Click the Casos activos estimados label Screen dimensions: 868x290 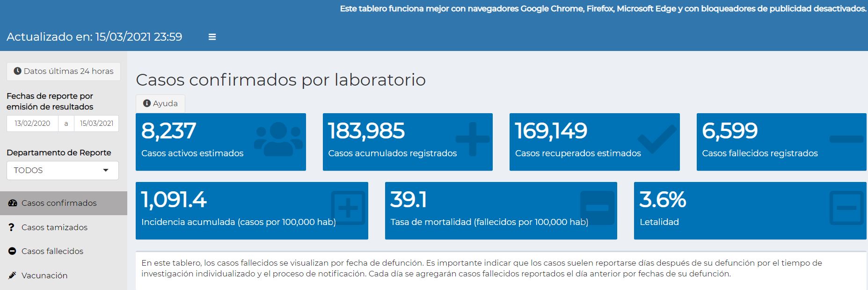point(192,153)
